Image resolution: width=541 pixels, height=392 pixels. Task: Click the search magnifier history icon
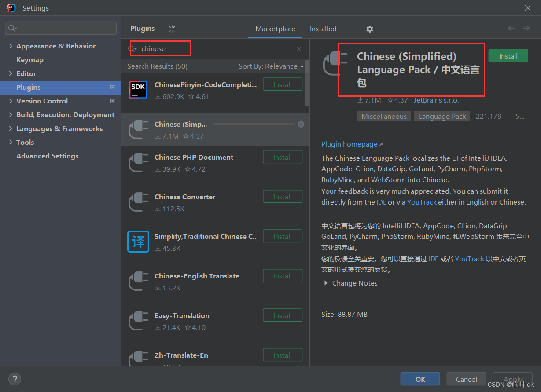click(x=132, y=49)
